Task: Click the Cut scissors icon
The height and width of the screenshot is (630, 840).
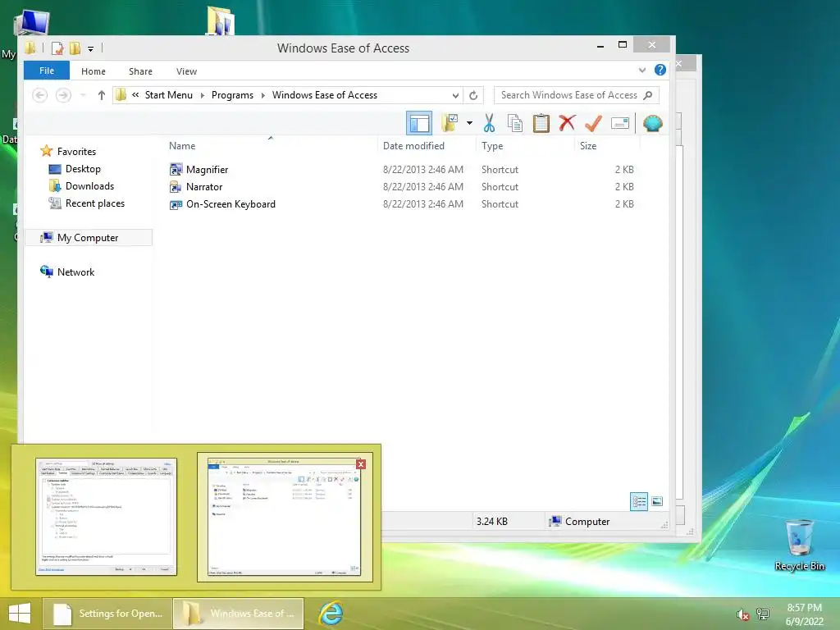Action: tap(489, 123)
